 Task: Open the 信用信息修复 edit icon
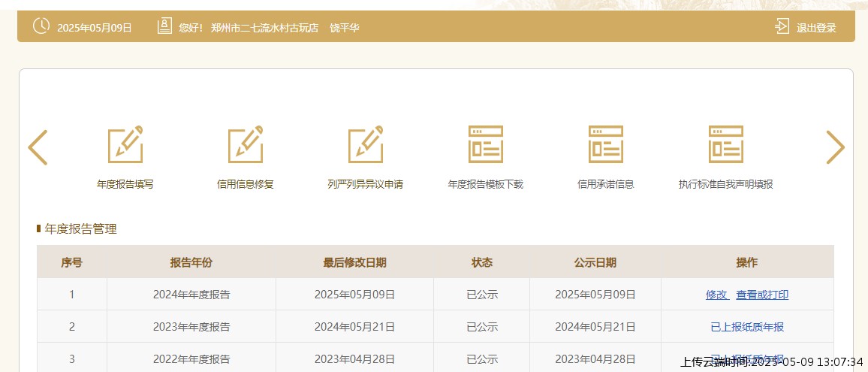(246, 144)
